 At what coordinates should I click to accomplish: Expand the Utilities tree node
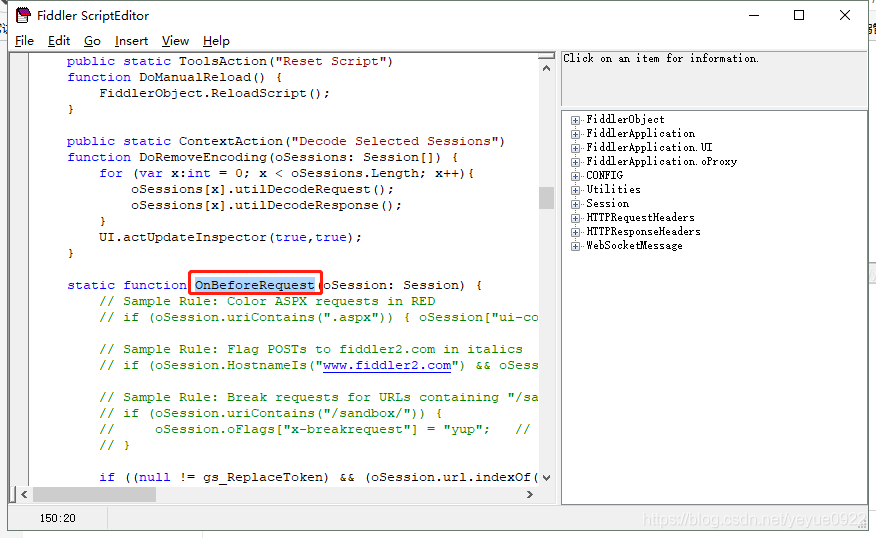coord(576,190)
